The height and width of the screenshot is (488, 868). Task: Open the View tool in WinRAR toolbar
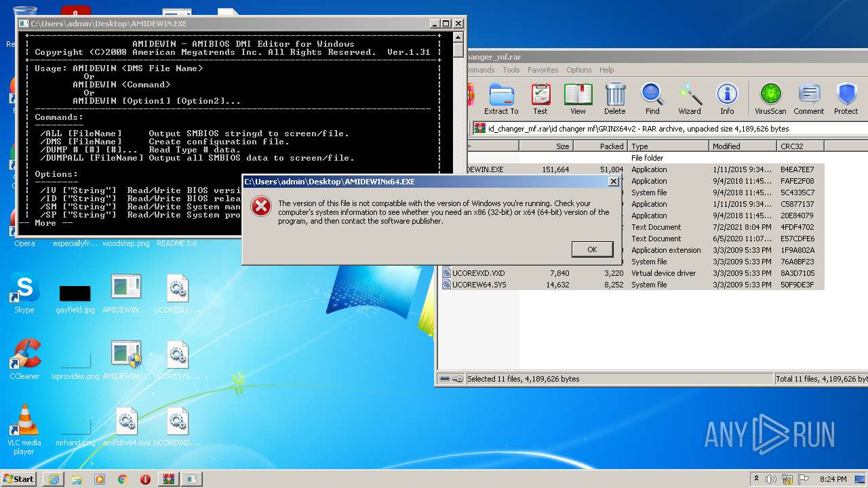click(578, 99)
